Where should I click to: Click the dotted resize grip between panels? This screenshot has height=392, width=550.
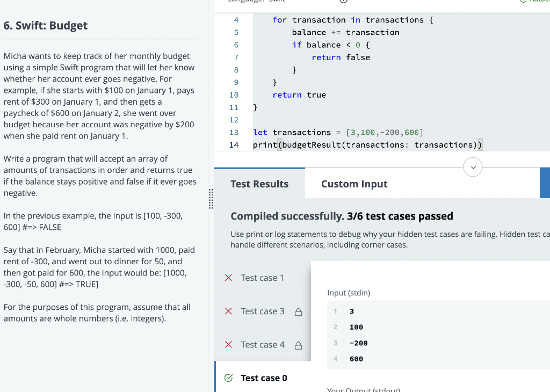[211, 199]
